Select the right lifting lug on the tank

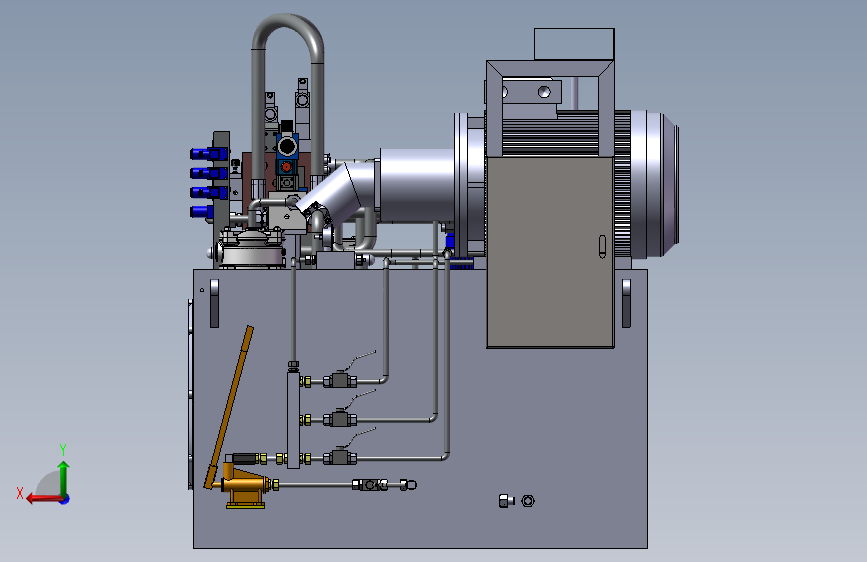626,303
